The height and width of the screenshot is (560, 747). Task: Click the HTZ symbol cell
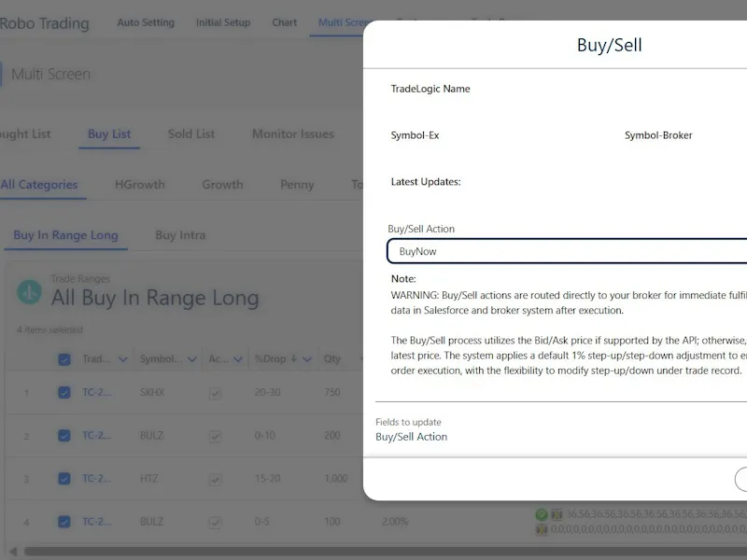[x=148, y=478]
